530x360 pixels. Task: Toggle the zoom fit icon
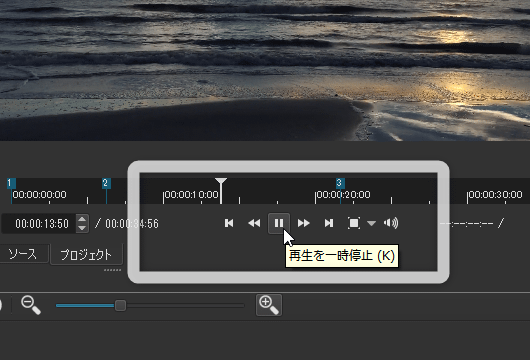coord(354,223)
